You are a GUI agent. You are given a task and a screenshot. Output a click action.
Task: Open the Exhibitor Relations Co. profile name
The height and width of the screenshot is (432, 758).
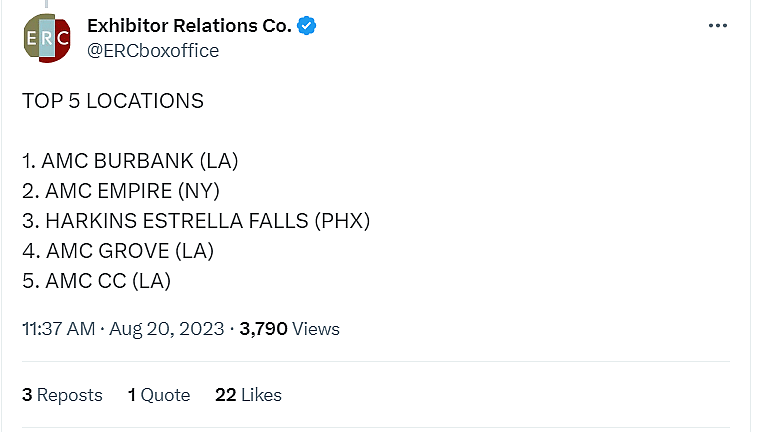pos(189,26)
